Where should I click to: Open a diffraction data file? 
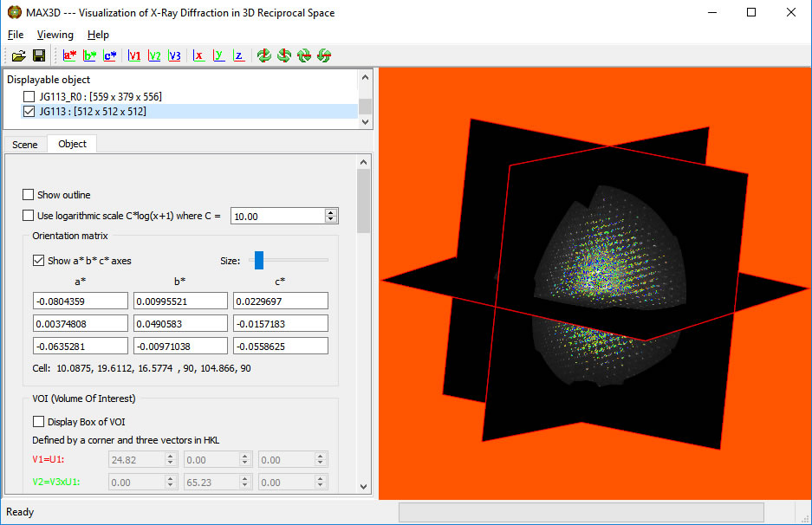19,55
